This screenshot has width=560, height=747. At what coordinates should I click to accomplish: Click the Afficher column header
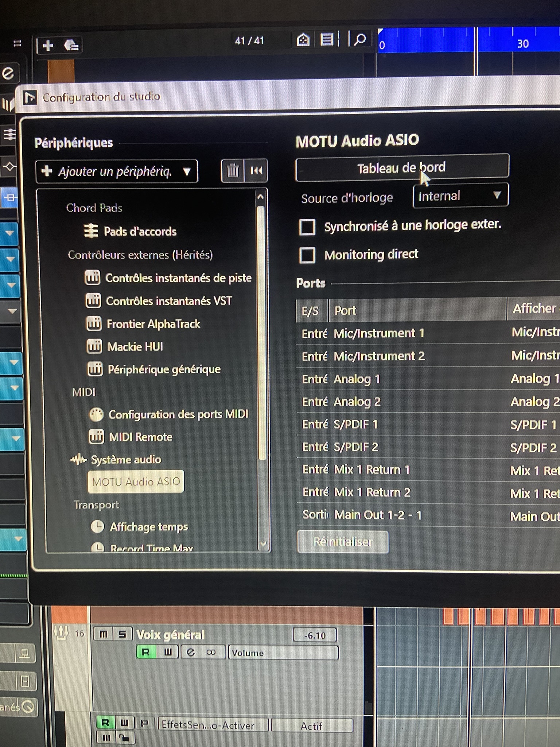(534, 309)
